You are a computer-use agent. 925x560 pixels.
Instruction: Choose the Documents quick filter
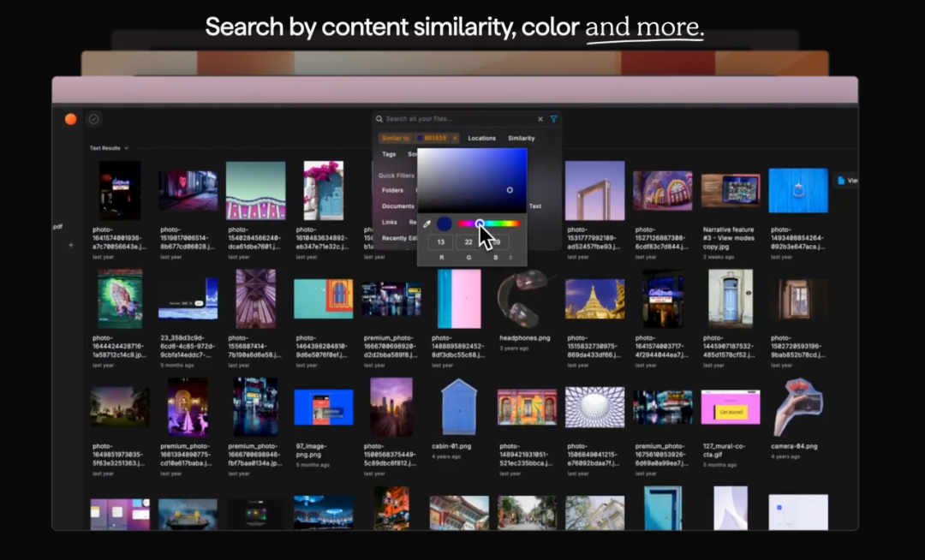pos(397,206)
